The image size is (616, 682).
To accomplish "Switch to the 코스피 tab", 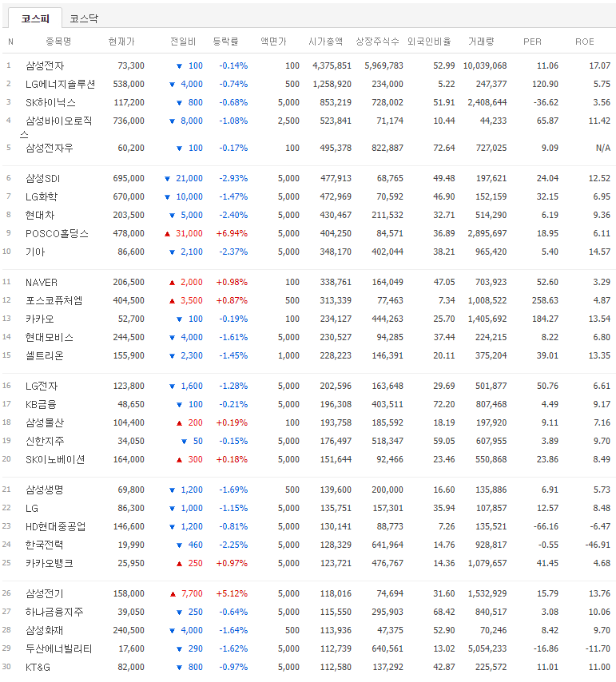I will click(35, 18).
